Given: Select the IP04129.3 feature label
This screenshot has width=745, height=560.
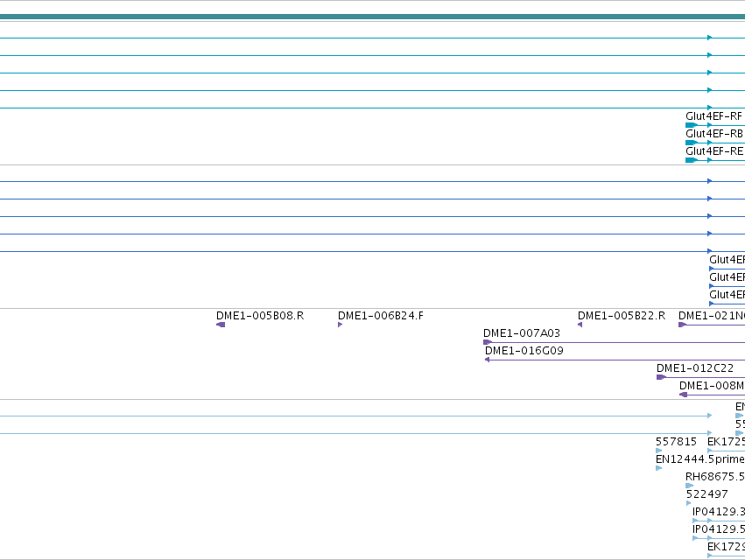Looking at the screenshot, I should pos(719,512).
